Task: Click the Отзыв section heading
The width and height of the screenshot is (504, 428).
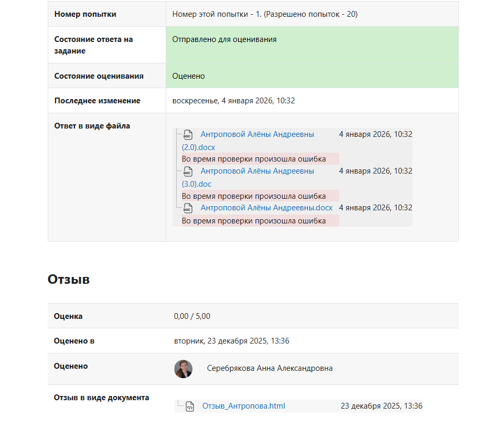Action: (x=69, y=280)
